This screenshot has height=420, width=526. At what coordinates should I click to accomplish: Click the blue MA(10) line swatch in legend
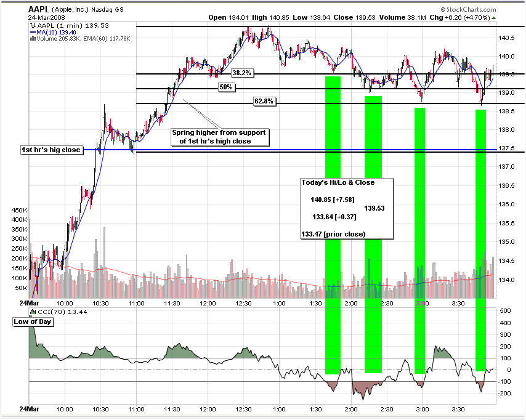point(33,32)
